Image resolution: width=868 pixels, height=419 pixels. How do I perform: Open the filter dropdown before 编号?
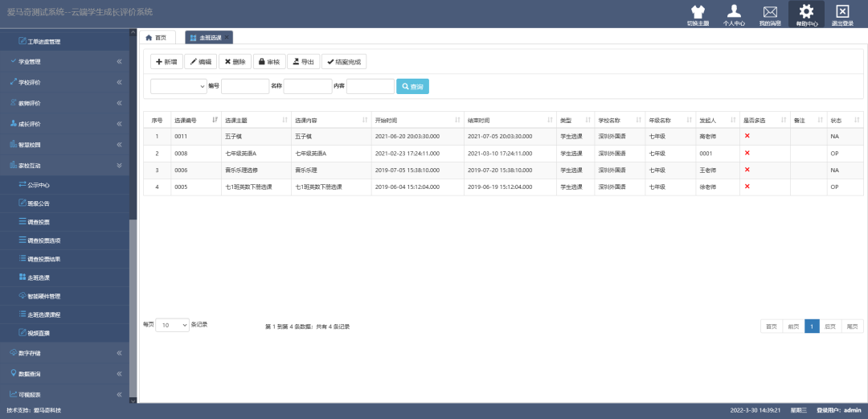(x=178, y=87)
